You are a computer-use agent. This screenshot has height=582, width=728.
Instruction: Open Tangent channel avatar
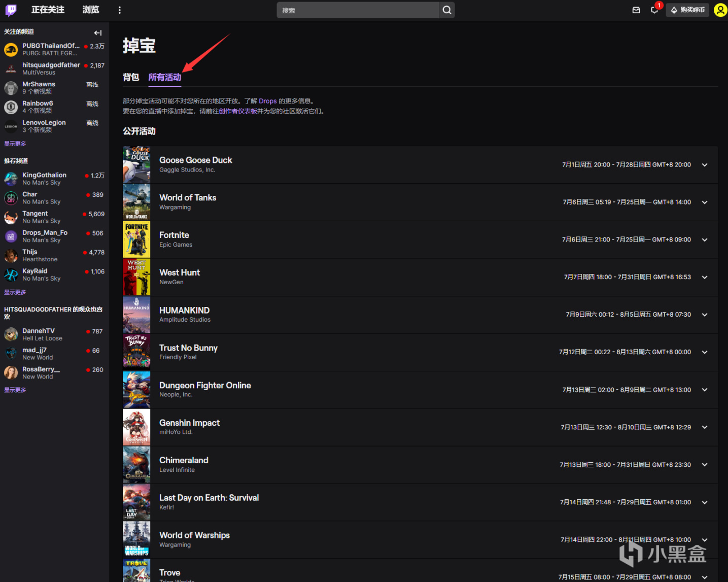pos(11,218)
